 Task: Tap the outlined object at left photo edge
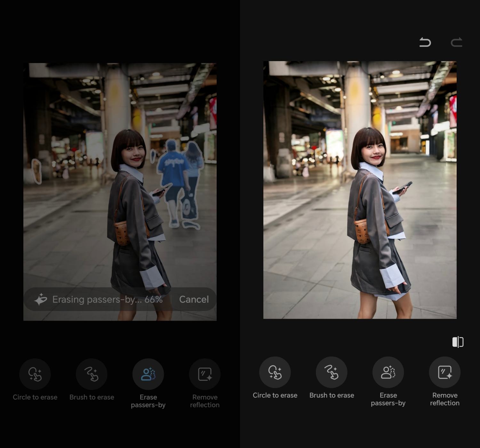pyautogui.click(x=37, y=171)
